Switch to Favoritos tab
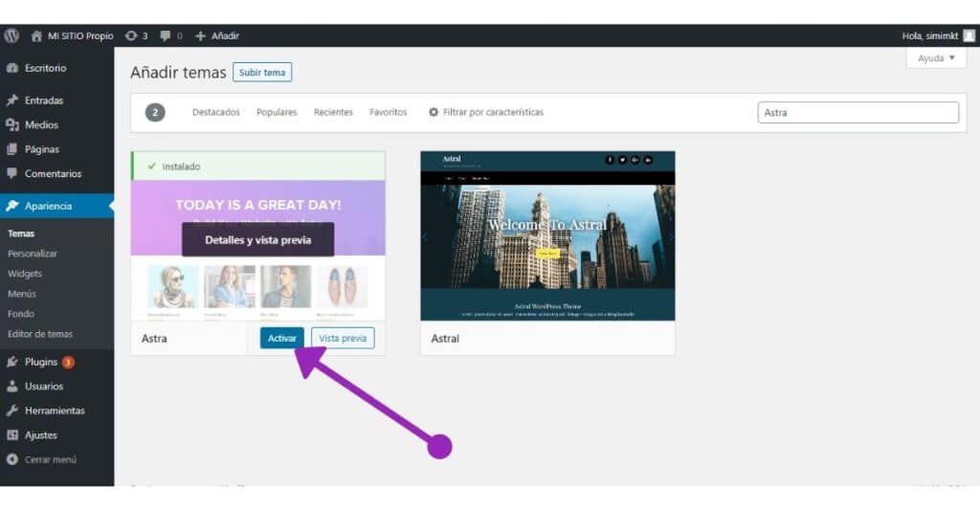This screenshot has height=511, width=980. [x=388, y=113]
